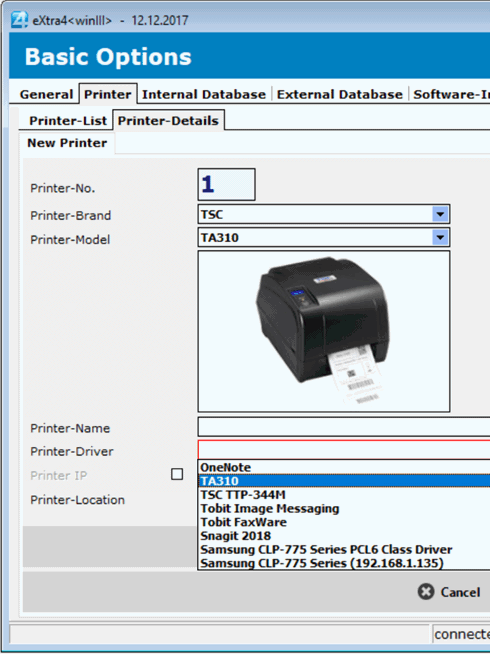Open the Printer-Model dropdown arrow
Viewport: 490px width, 654px height.
tap(440, 238)
